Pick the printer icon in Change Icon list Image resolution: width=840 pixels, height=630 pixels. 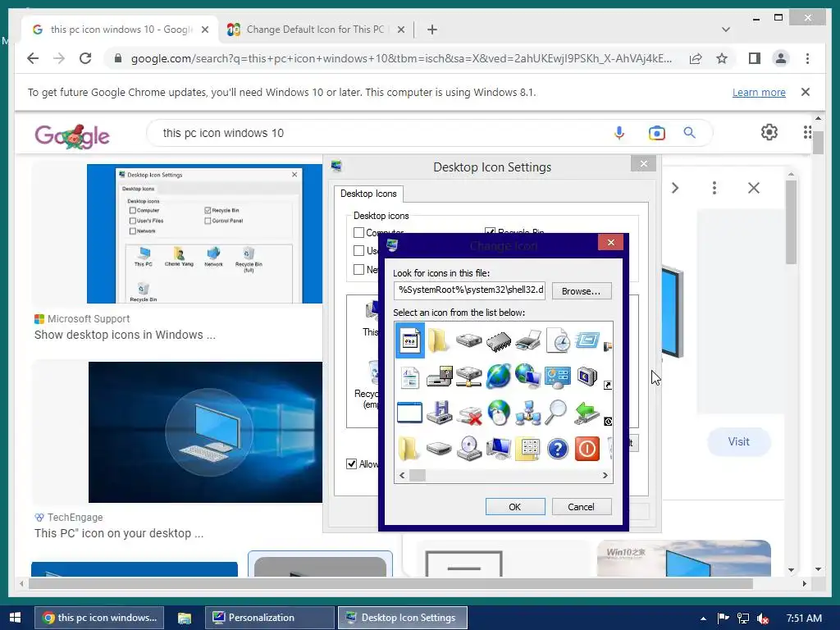(528, 340)
